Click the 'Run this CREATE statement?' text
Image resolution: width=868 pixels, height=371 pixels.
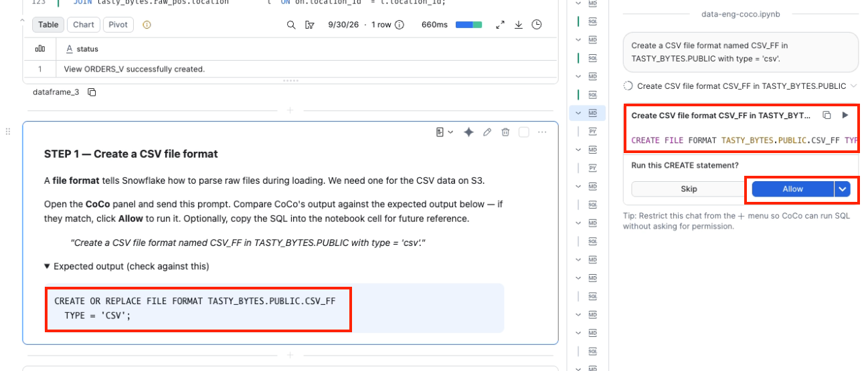[685, 166]
